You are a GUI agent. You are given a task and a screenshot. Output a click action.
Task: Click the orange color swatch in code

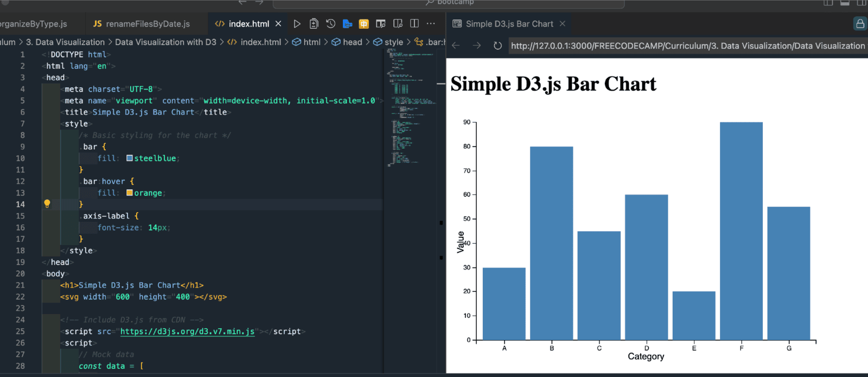(130, 193)
